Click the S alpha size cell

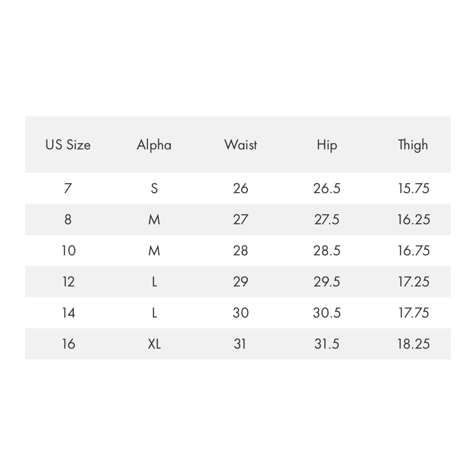pos(154,188)
